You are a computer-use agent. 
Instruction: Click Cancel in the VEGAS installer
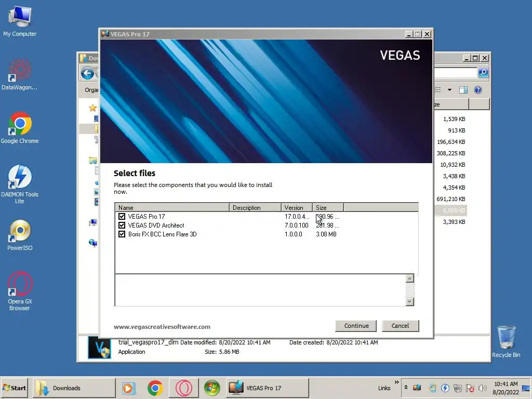click(400, 326)
